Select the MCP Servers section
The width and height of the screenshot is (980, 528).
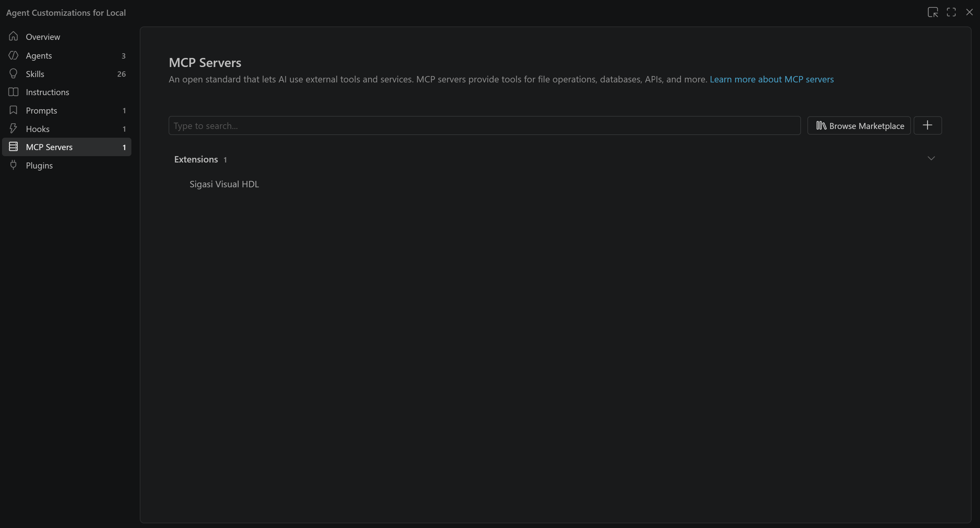[x=67, y=147]
